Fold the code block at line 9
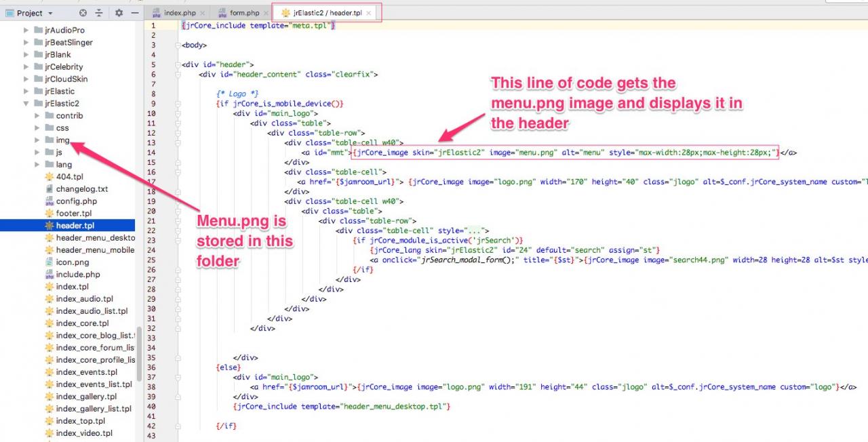 pyautogui.click(x=178, y=104)
